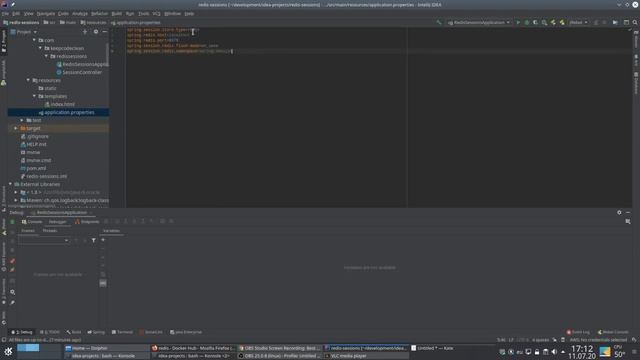Switch to Threads tab
The height and width of the screenshot is (360, 640).
(50, 231)
